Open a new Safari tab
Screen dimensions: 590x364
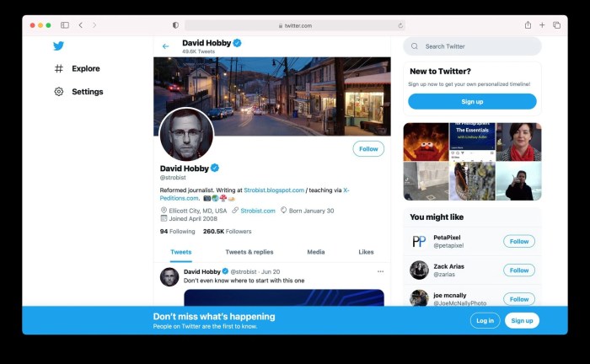point(542,25)
